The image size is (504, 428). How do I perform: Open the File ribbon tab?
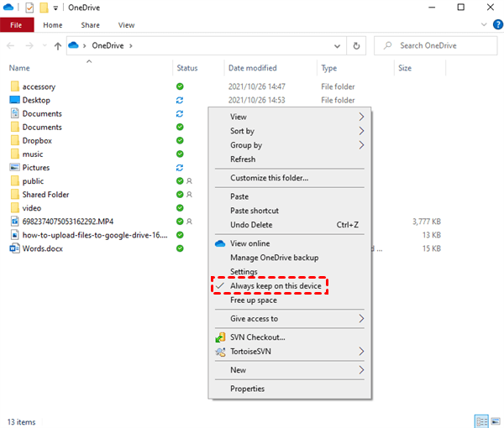point(16,25)
